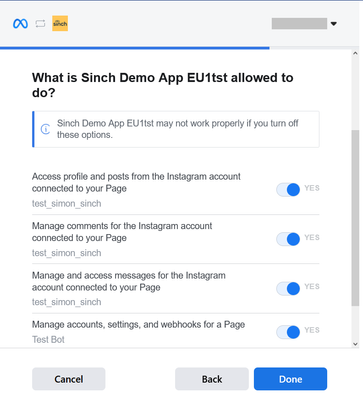Click the Test Bot page name

coord(48,340)
